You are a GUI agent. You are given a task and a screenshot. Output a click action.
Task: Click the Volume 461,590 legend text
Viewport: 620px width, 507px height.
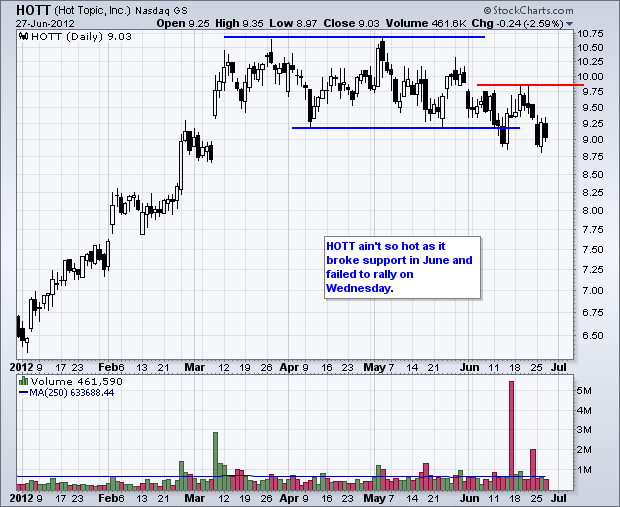pos(77,381)
